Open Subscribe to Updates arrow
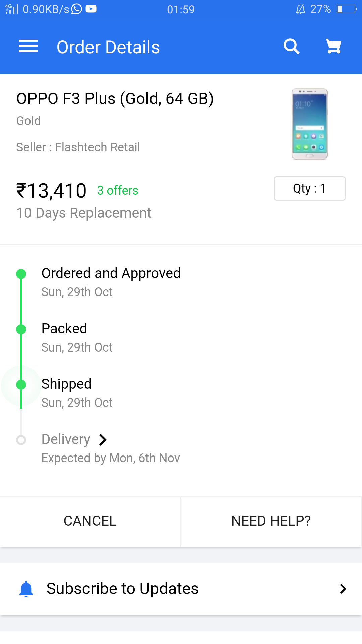This screenshot has width=362, height=644. click(343, 589)
